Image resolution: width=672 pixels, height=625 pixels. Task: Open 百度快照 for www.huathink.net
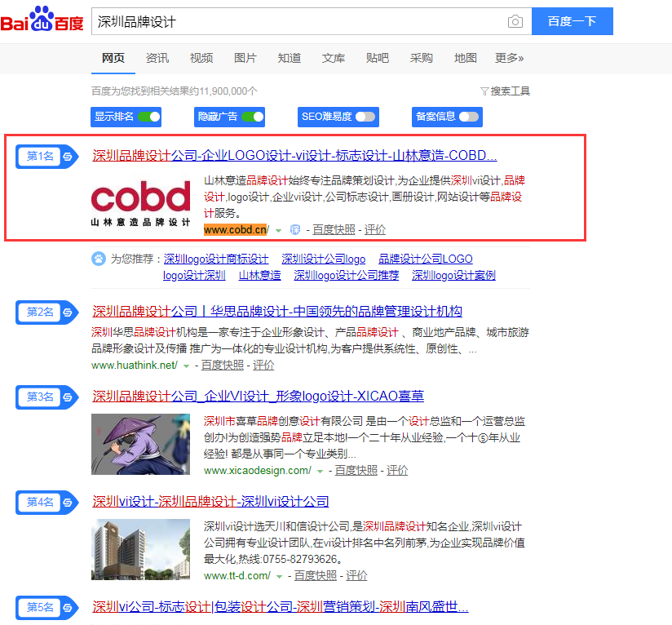click(x=223, y=366)
